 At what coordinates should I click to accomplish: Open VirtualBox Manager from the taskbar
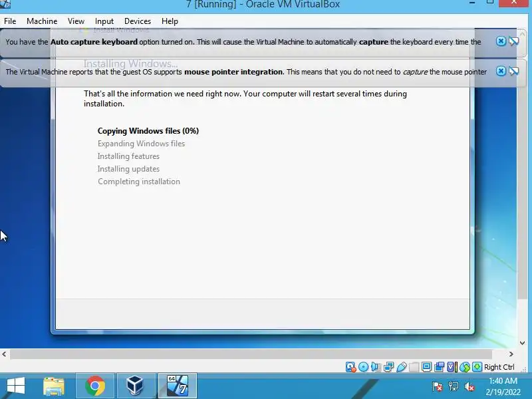135,386
